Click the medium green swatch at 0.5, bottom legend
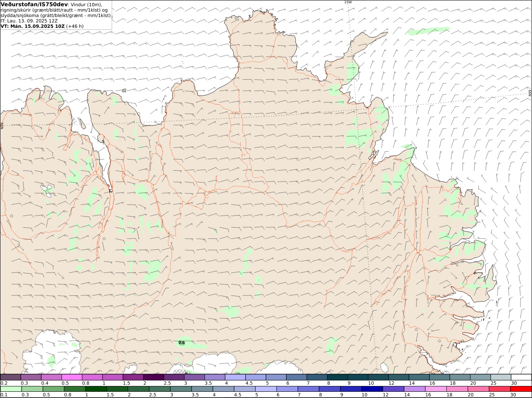This screenshot has height=398, width=532. 53,389
